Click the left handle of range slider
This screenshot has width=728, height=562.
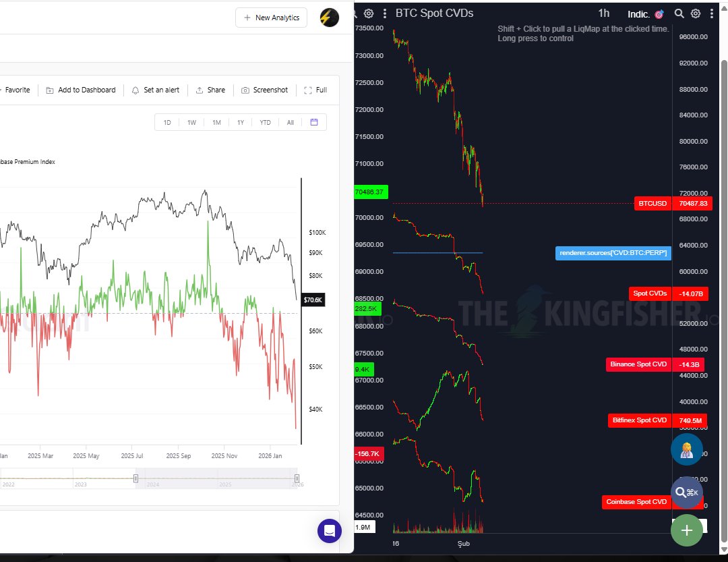(x=135, y=478)
